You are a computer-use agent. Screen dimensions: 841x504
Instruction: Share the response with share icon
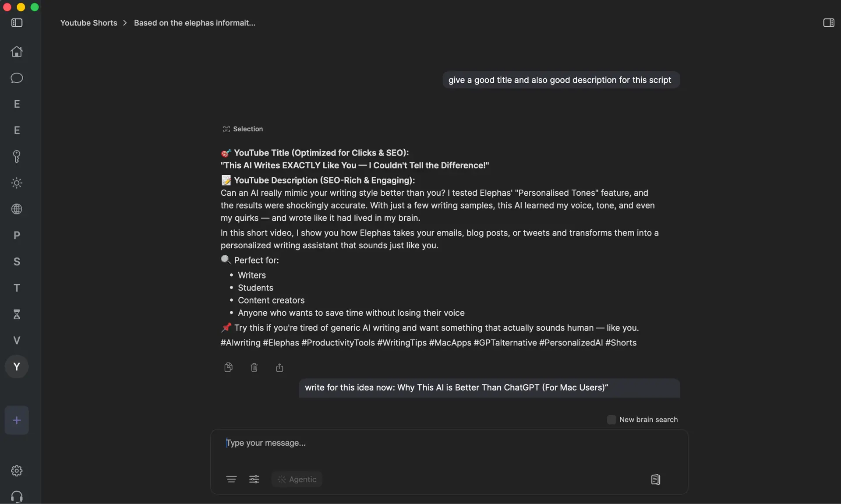pos(279,367)
